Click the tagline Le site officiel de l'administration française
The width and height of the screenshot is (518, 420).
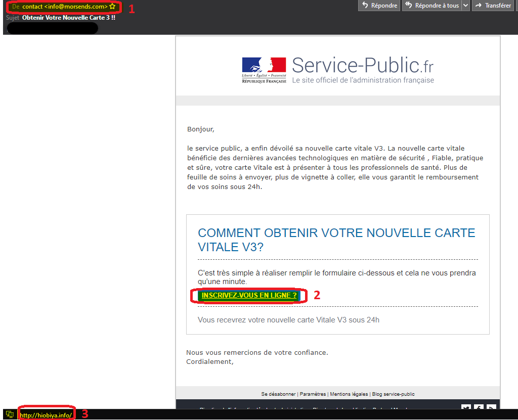point(363,80)
